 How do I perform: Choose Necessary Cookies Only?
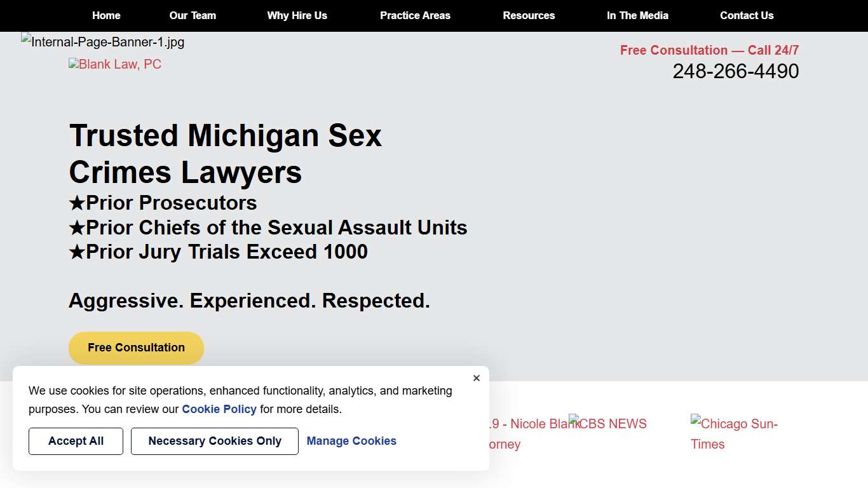click(214, 441)
